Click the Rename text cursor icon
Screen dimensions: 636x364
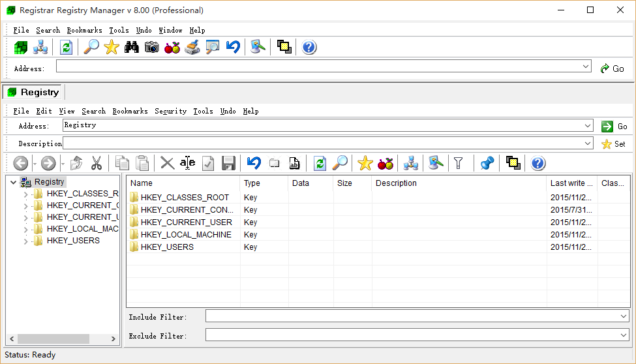[187, 163]
